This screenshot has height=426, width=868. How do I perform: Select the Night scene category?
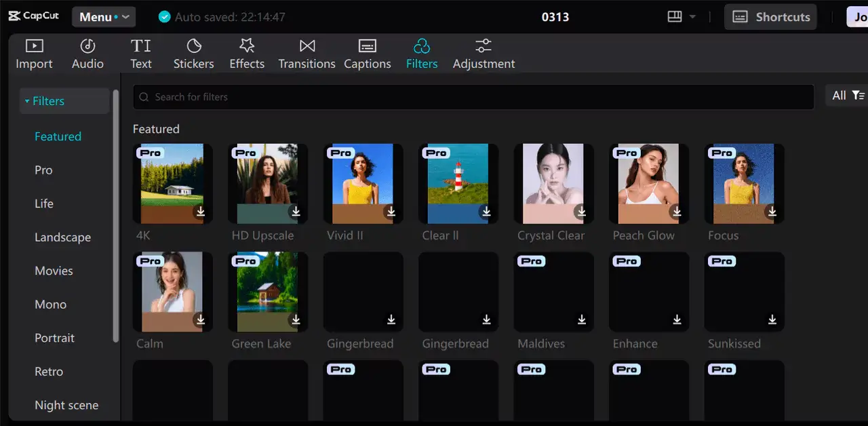66,405
